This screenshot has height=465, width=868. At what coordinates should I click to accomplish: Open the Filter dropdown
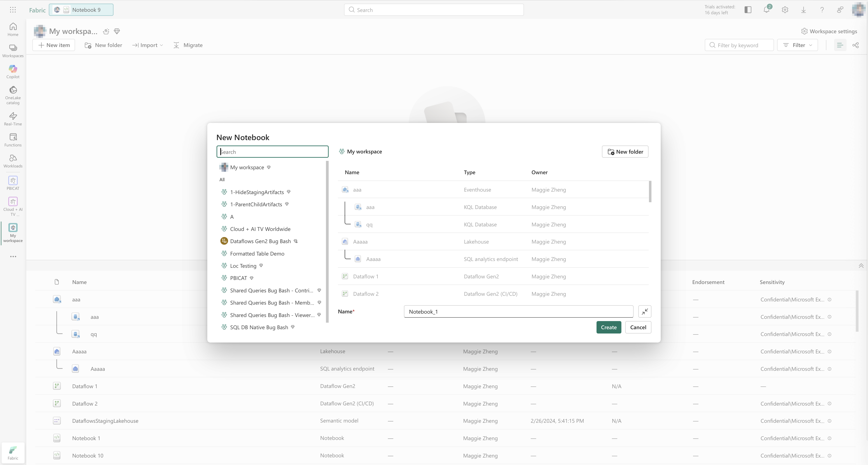(797, 45)
